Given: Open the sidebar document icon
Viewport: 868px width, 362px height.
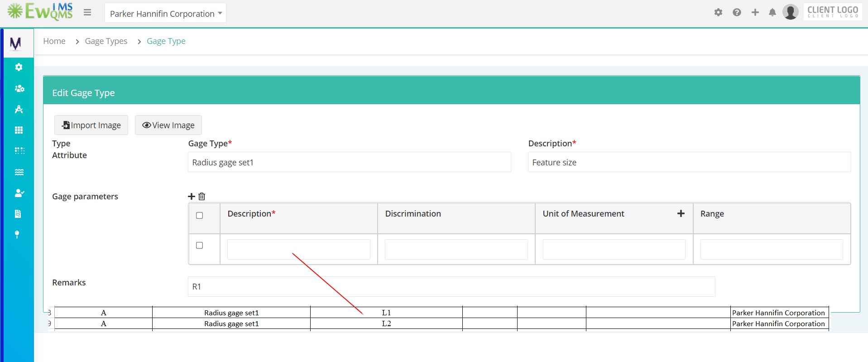Looking at the screenshot, I should 18,214.
